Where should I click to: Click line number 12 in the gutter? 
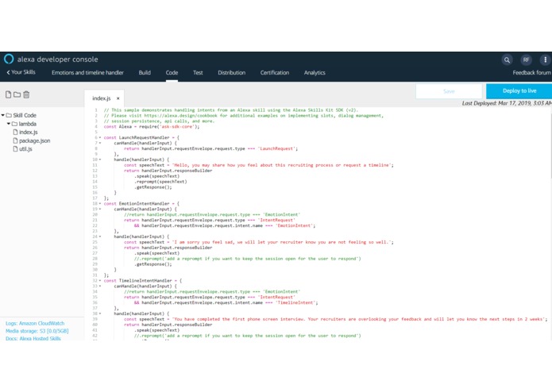click(x=95, y=171)
